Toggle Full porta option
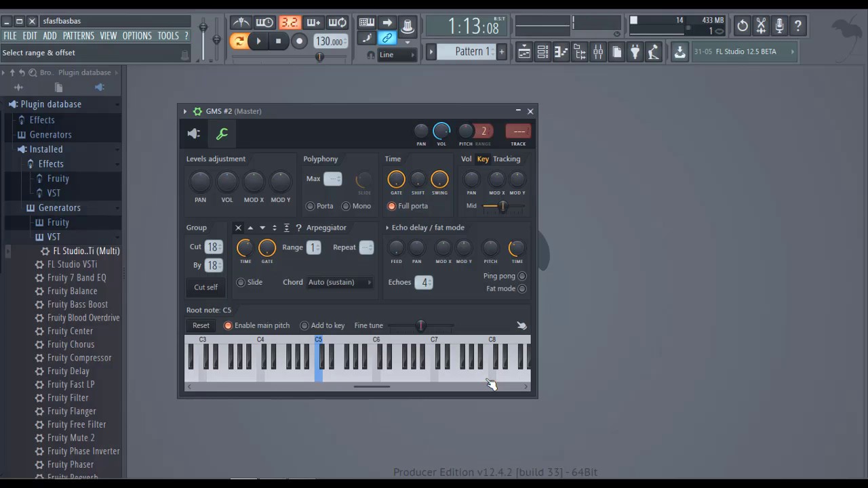The height and width of the screenshot is (488, 868). point(408,206)
